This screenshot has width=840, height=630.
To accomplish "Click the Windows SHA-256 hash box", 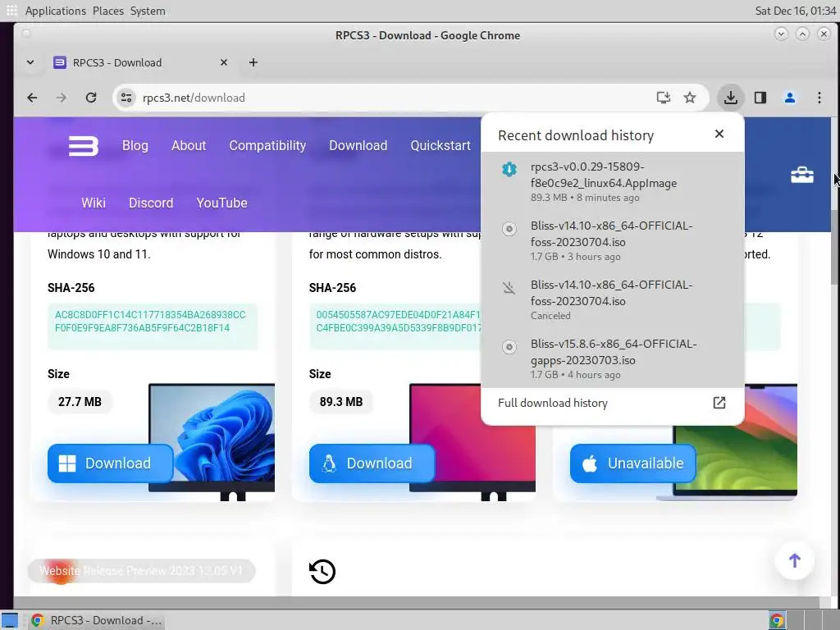I will click(x=152, y=326).
